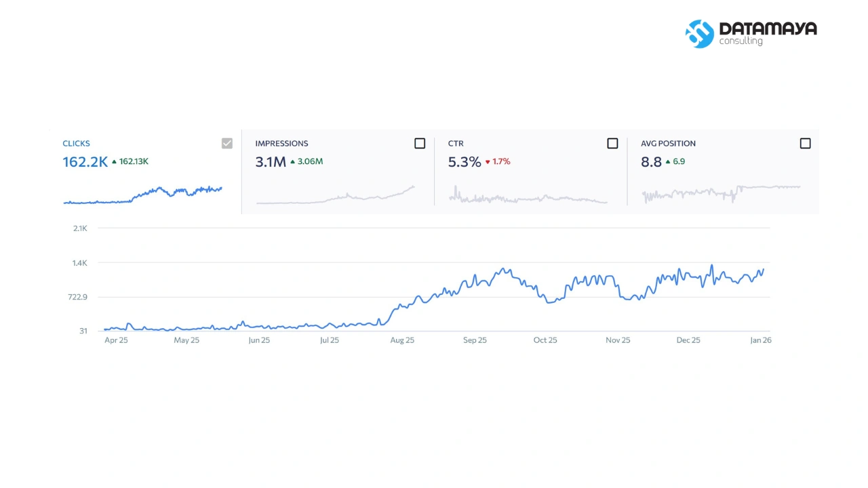Viewport: 868px width, 488px height.
Task: Click the Aug 25 axis label
Action: [402, 340]
